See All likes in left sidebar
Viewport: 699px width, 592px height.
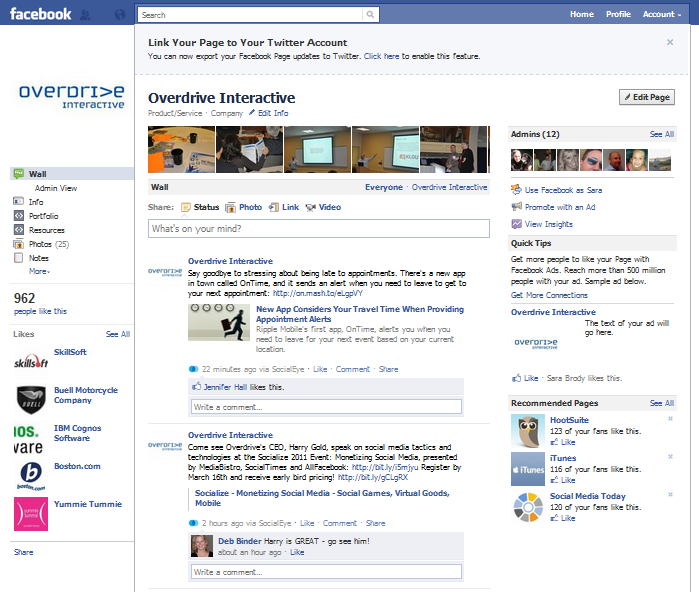[x=118, y=334]
